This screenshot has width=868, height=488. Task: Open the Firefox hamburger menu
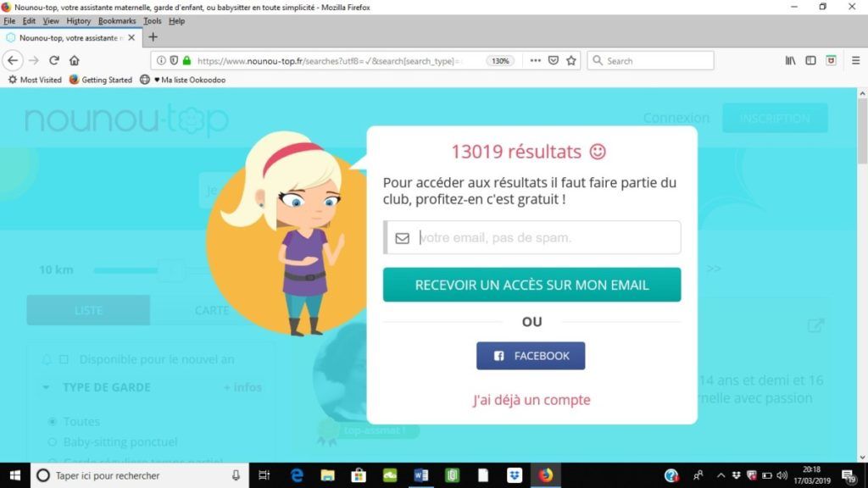coord(855,60)
